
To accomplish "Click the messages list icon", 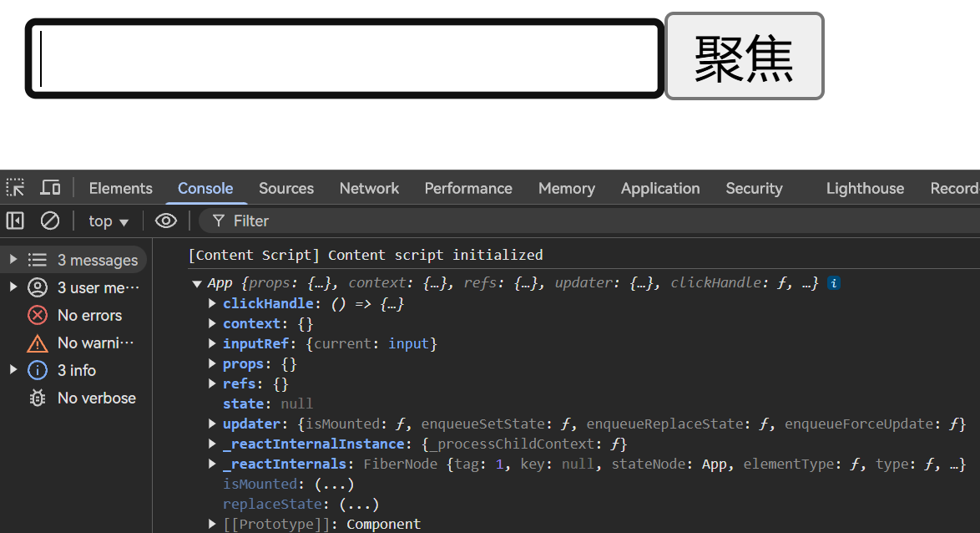I will tap(38, 260).
